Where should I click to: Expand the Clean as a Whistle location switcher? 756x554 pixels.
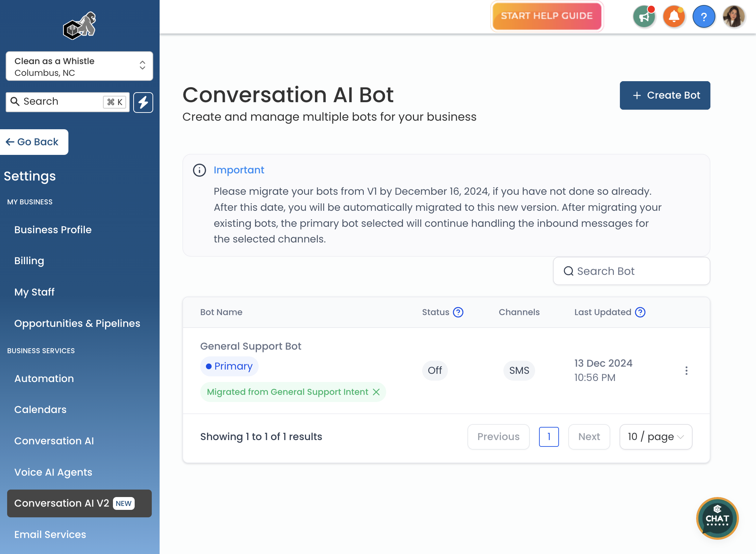79,66
